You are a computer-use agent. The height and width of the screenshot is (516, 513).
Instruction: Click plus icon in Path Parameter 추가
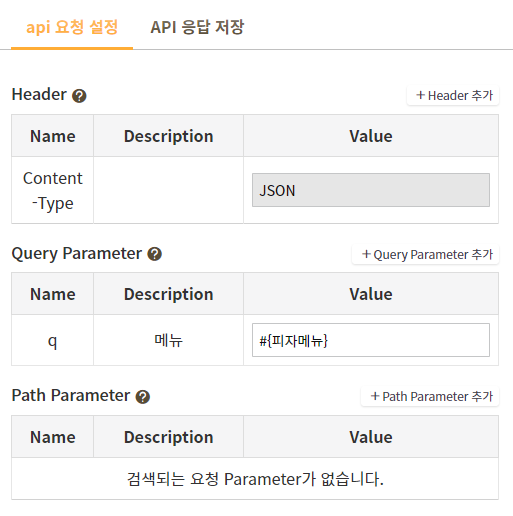pos(375,396)
